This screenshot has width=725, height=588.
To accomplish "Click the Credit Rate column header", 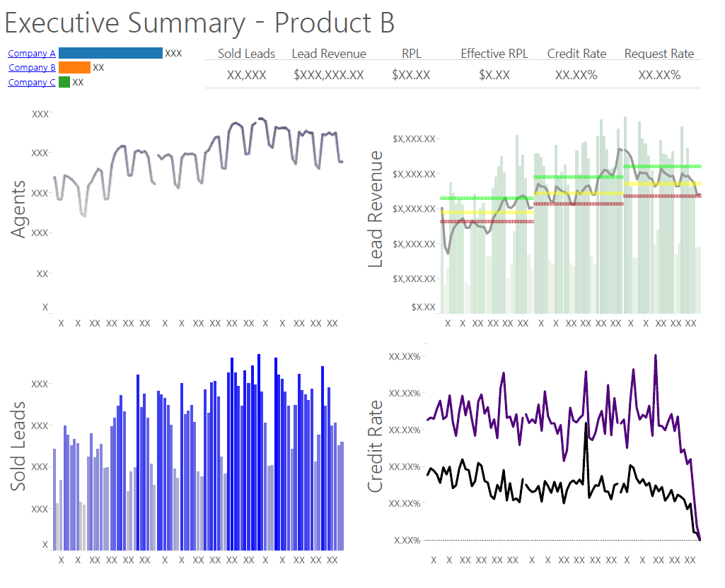I will 576,54.
